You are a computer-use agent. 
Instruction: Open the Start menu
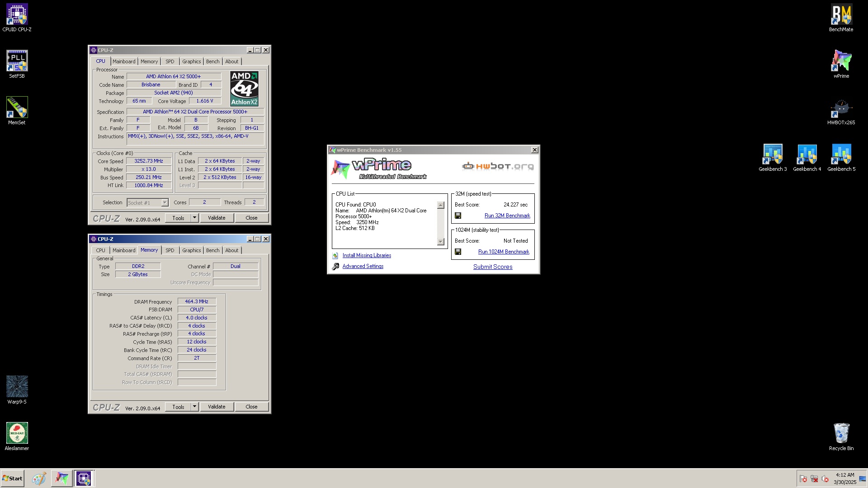tap(12, 479)
